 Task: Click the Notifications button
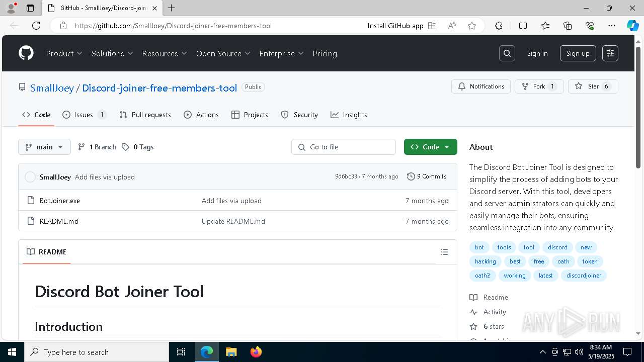click(481, 86)
